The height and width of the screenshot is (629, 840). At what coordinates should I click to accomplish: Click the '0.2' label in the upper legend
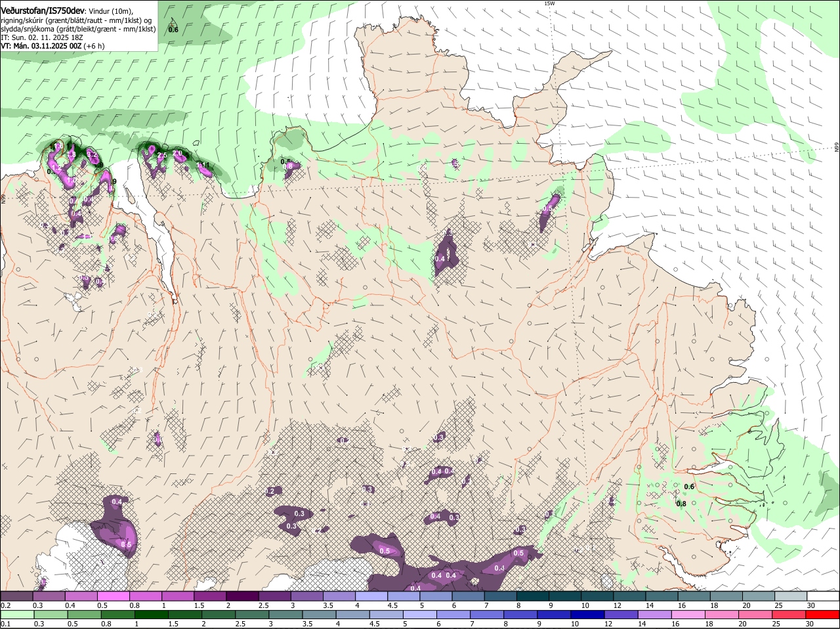point(5,605)
